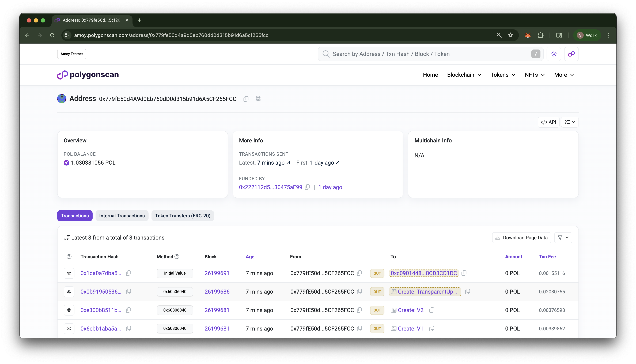
Task: Copy From address in block 26199686 row
Action: pos(359,291)
